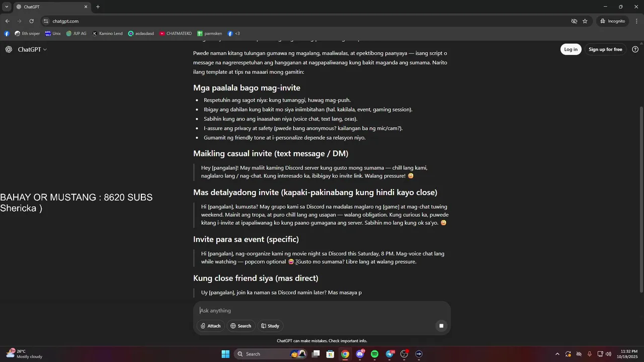Open Discord from taskbar
Image resolution: width=644 pixels, height=362 pixels.
point(360,354)
